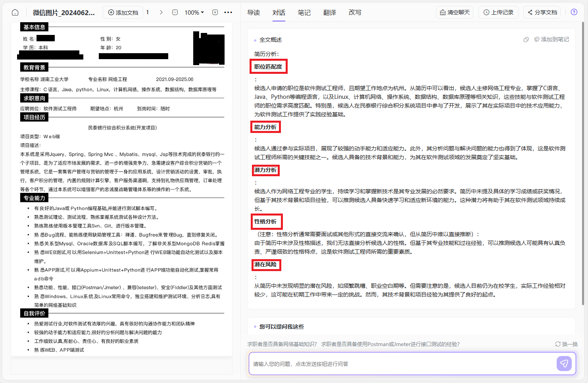Click the 专业能力 section label in resume
The height and width of the screenshot is (383, 588).
click(x=34, y=198)
